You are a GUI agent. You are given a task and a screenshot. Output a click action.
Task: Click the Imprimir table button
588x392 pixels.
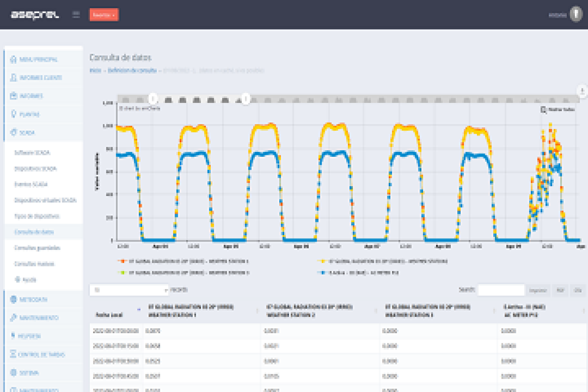point(538,290)
